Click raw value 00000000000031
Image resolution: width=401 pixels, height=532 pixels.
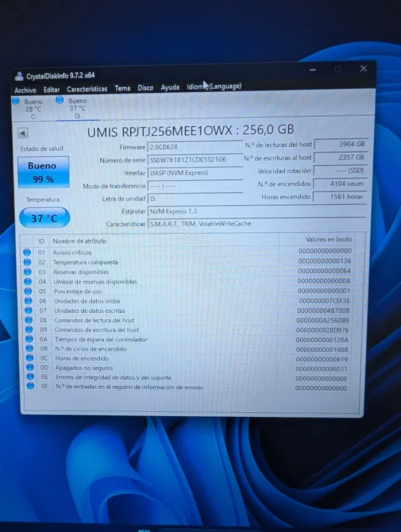[x=321, y=369]
